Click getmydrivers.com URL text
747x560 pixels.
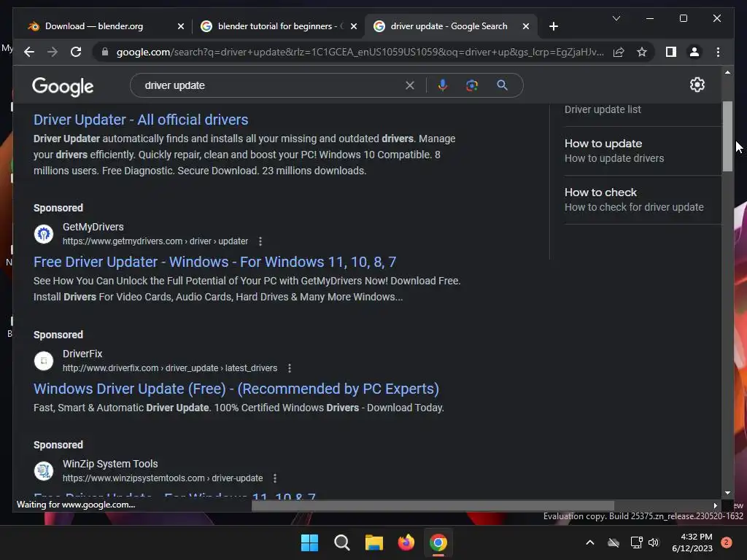pyautogui.click(x=155, y=241)
